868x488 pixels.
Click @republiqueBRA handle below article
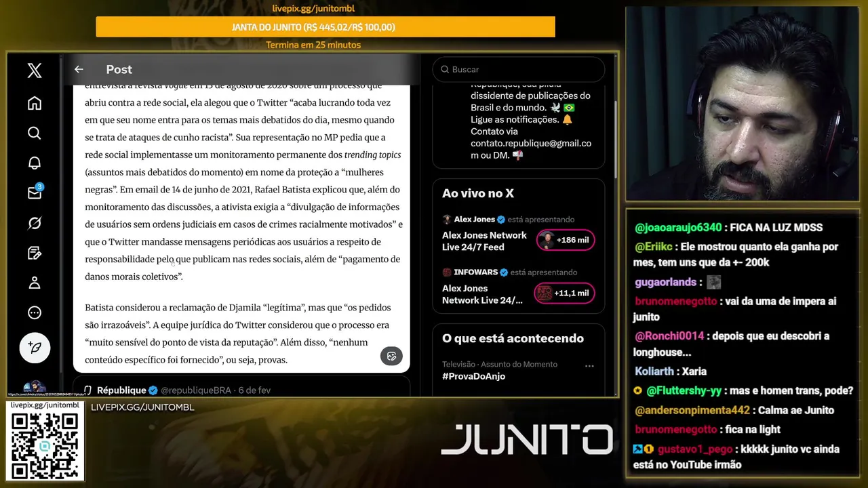pyautogui.click(x=197, y=390)
